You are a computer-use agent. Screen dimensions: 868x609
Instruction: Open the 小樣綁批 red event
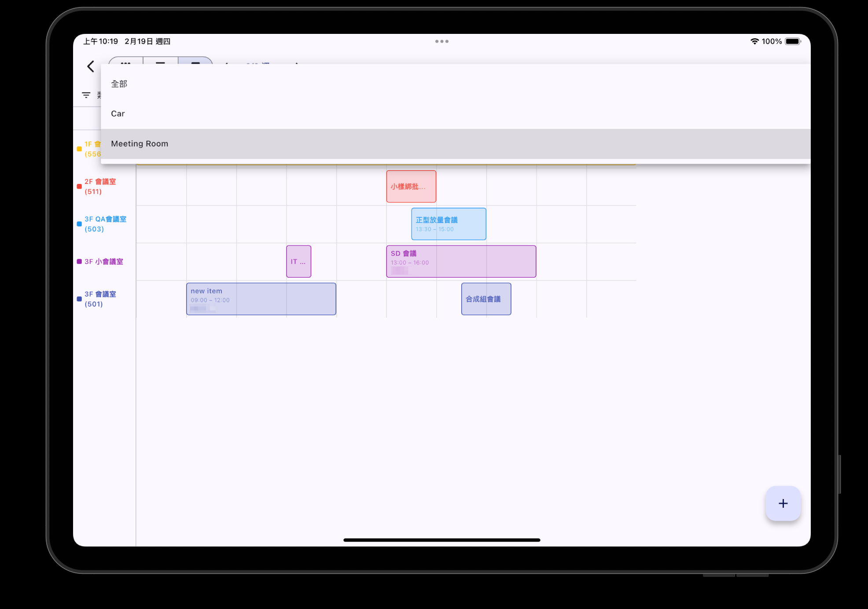click(x=411, y=186)
